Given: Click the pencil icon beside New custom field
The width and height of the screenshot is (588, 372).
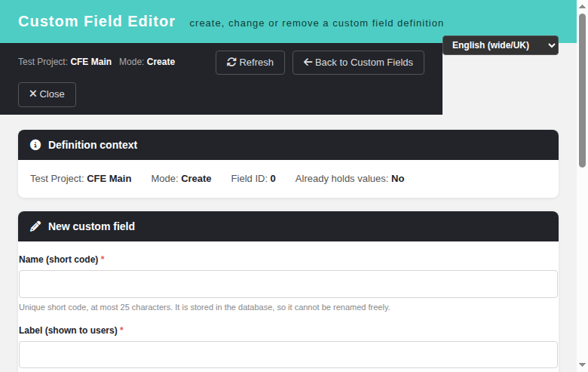Looking at the screenshot, I should click(x=35, y=226).
